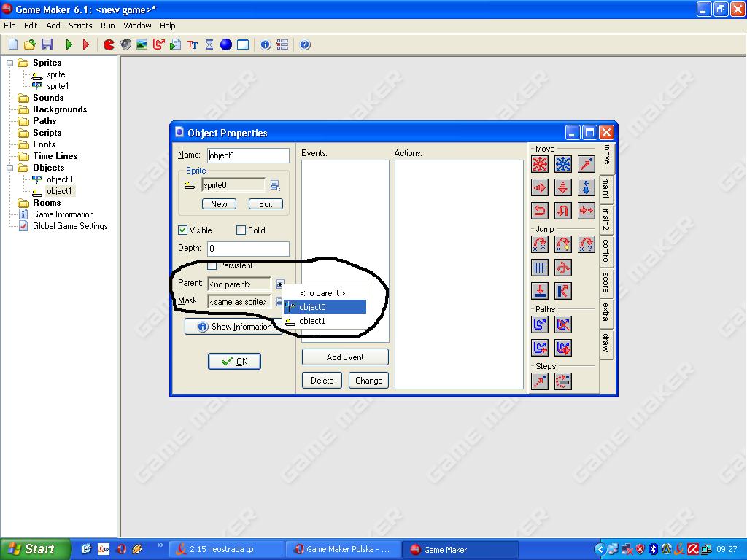The width and height of the screenshot is (747, 560).
Task: Click the Depth input field
Action: click(248, 249)
